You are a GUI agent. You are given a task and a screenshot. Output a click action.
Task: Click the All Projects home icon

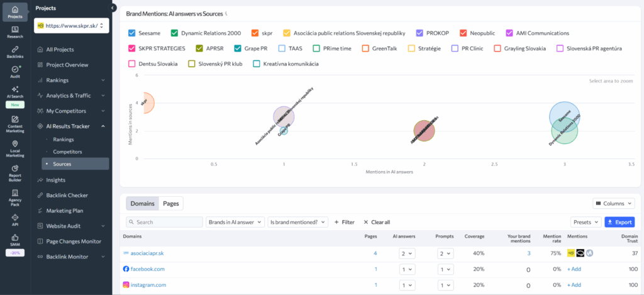tap(40, 50)
